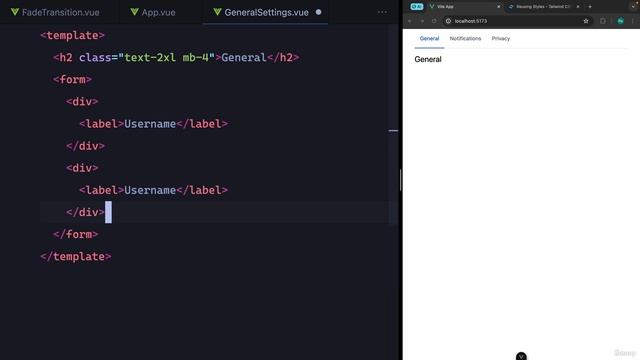This screenshot has width=640, height=360.
Task: Click the editor scrollbar minimap marker
Action: [x=393, y=131]
